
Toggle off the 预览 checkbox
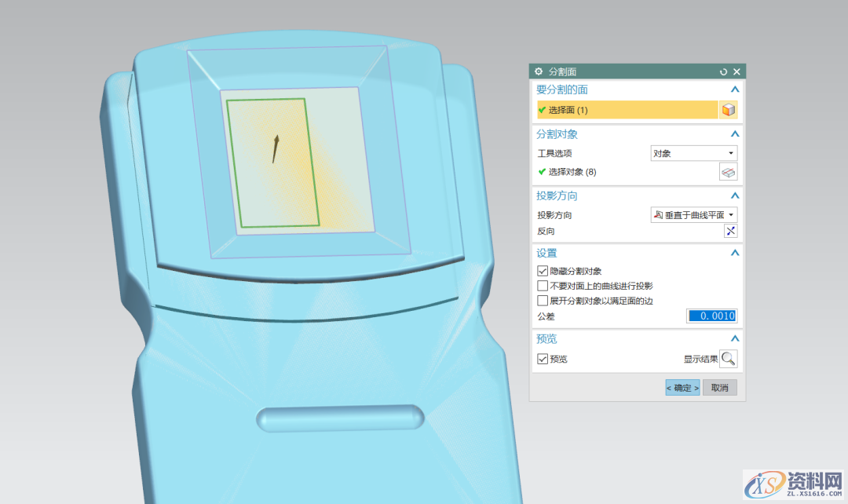tap(543, 358)
